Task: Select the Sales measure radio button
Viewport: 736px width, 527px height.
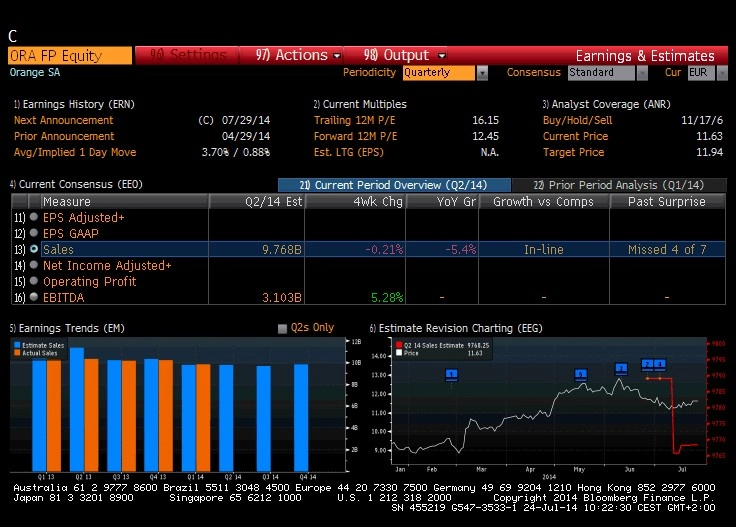Action: click(x=34, y=249)
